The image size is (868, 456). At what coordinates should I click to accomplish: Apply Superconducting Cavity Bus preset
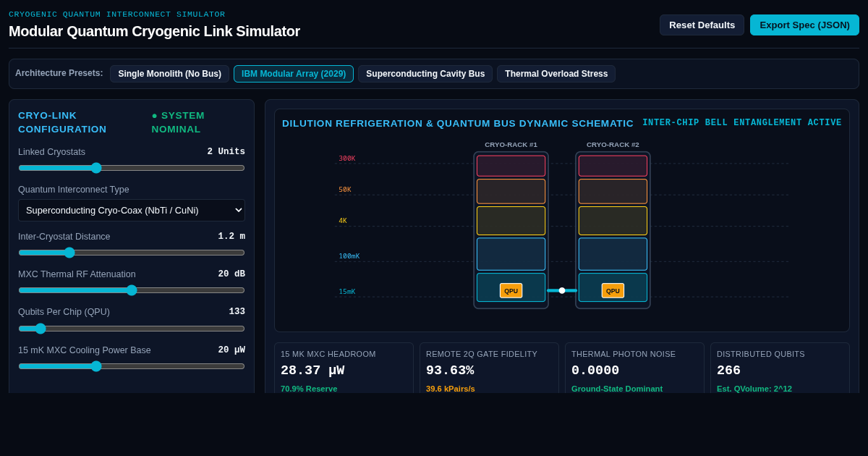(425, 74)
